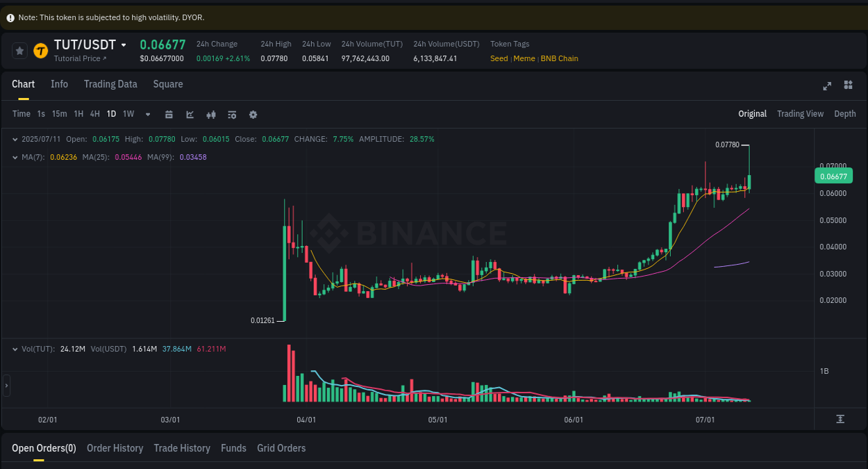Viewport: 868px width, 469px height.
Task: Open the Order History tab
Action: coord(115,448)
